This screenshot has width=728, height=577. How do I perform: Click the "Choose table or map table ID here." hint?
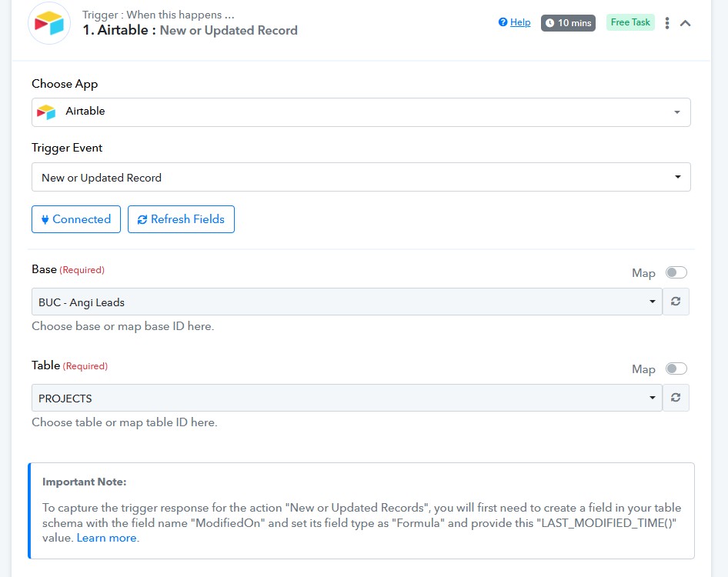tap(125, 422)
